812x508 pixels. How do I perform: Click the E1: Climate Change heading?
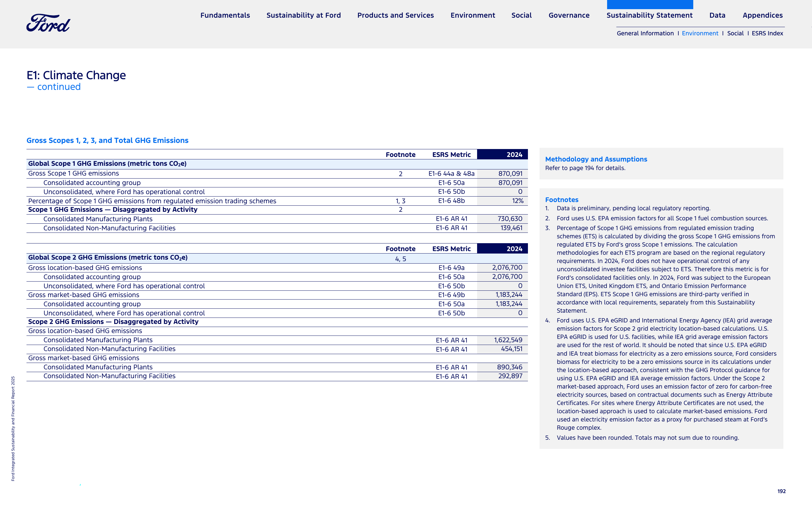[x=76, y=75]
